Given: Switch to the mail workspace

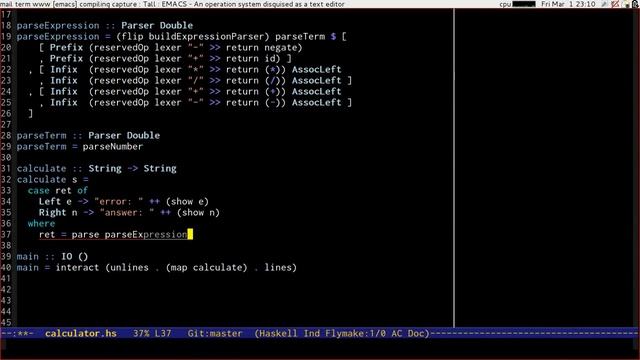Looking at the screenshot, I should tap(6, 4).
